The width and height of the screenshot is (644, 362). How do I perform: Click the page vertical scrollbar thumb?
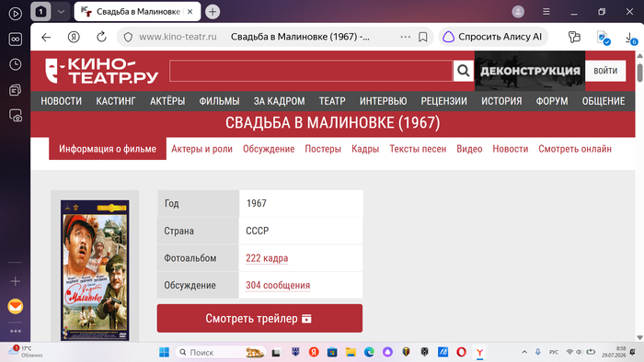(639, 73)
